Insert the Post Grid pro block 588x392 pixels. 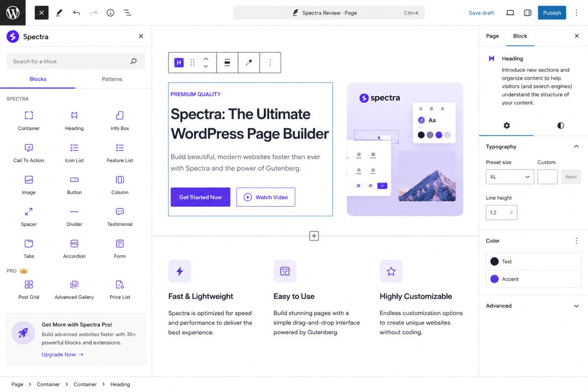(29, 290)
